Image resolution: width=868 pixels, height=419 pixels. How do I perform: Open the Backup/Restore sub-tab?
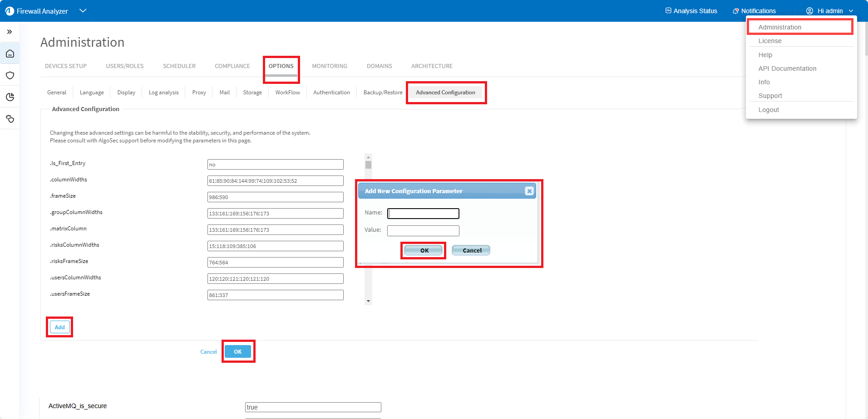click(x=383, y=93)
